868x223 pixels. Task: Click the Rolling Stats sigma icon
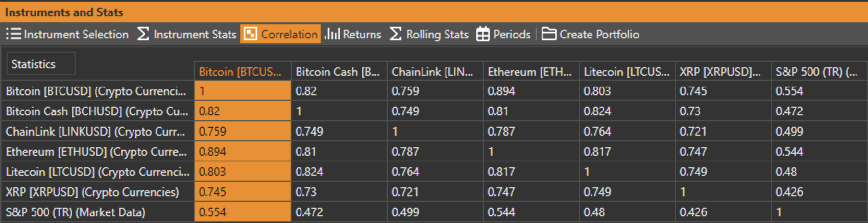point(395,34)
